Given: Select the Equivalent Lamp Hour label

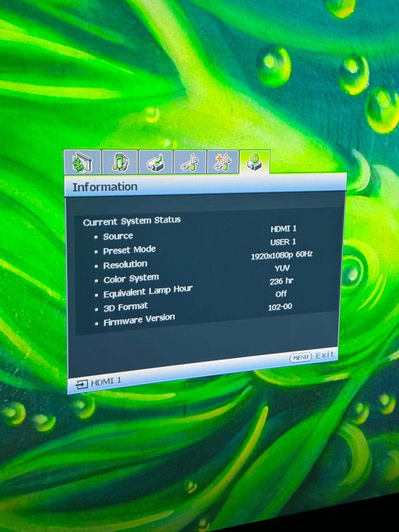Looking at the screenshot, I should click(x=148, y=291).
